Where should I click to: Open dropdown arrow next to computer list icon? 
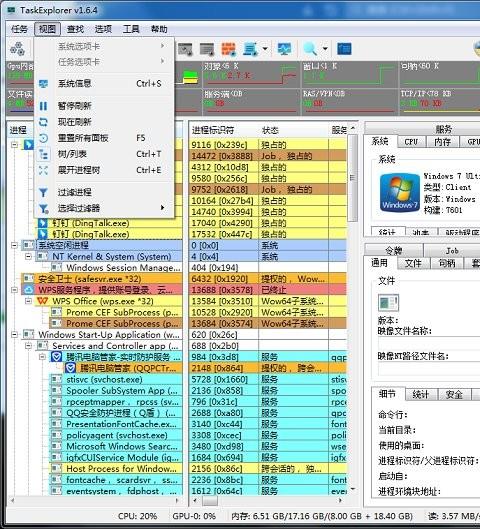pos(265,49)
